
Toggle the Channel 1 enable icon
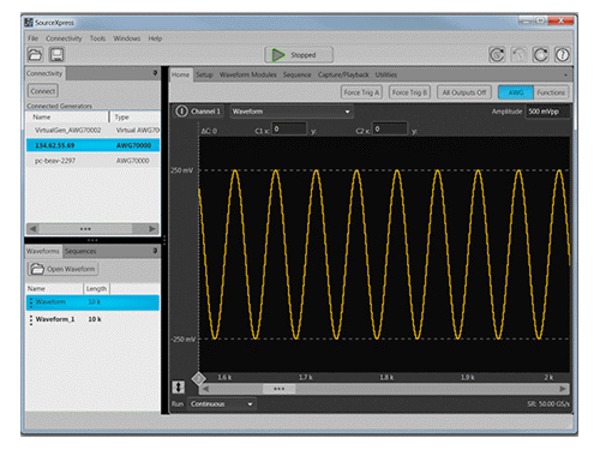[181, 111]
